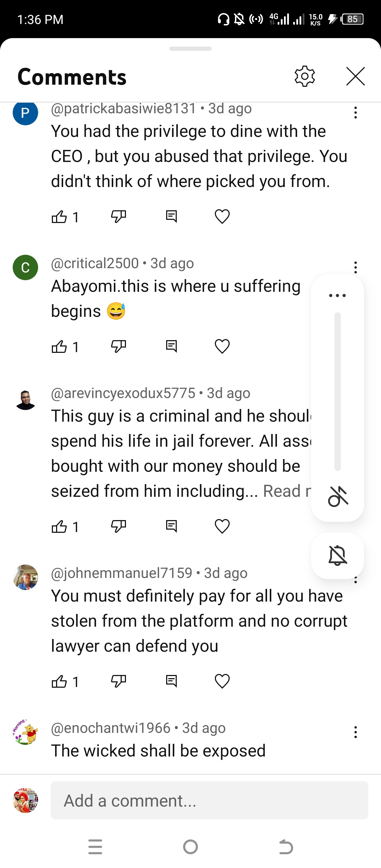Open Android recent apps menu button
The width and height of the screenshot is (381, 868).
coord(95,847)
